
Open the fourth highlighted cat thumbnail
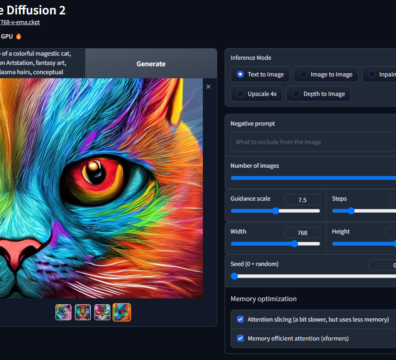coord(122,312)
